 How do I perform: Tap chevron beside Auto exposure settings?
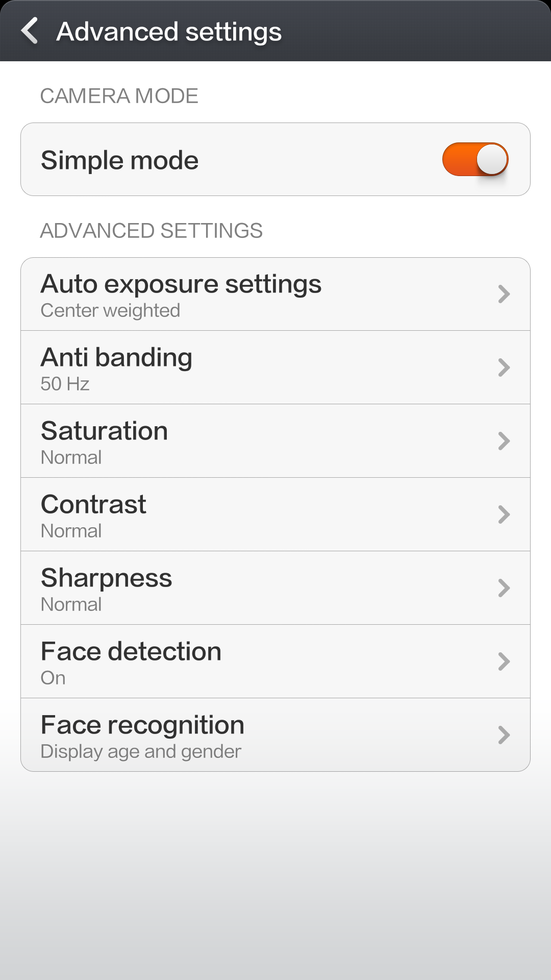(x=504, y=294)
